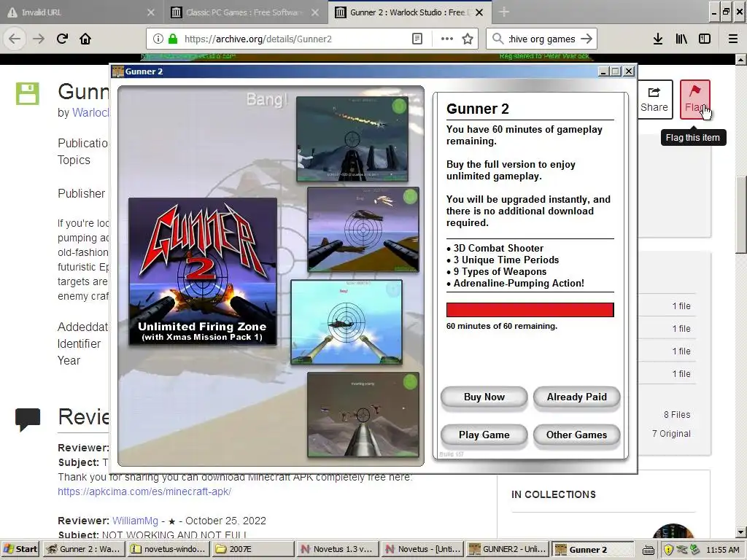The image size is (747, 560).
Task: Switch to Classic PC Games tab
Action: point(245,12)
